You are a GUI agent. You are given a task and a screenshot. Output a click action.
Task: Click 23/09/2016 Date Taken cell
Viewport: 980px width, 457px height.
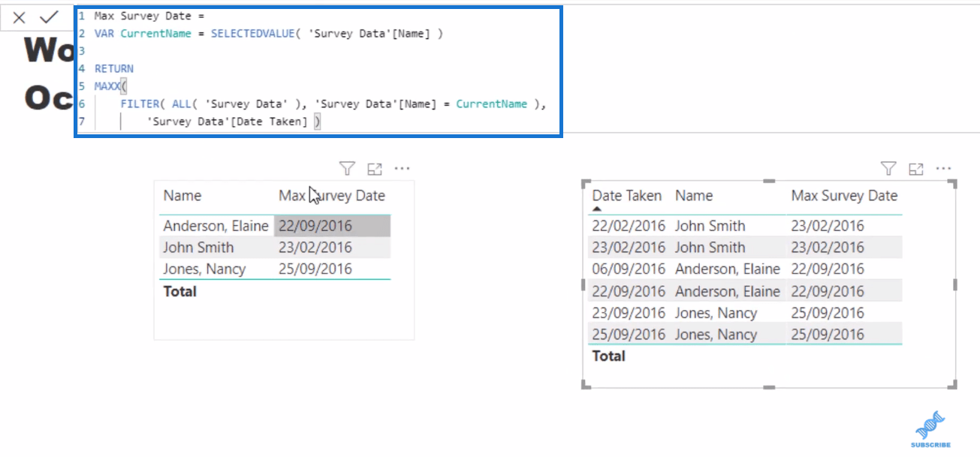tap(629, 313)
